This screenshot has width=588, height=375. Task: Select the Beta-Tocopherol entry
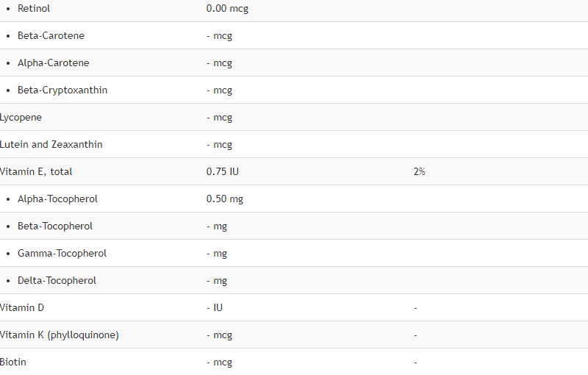[x=54, y=226]
